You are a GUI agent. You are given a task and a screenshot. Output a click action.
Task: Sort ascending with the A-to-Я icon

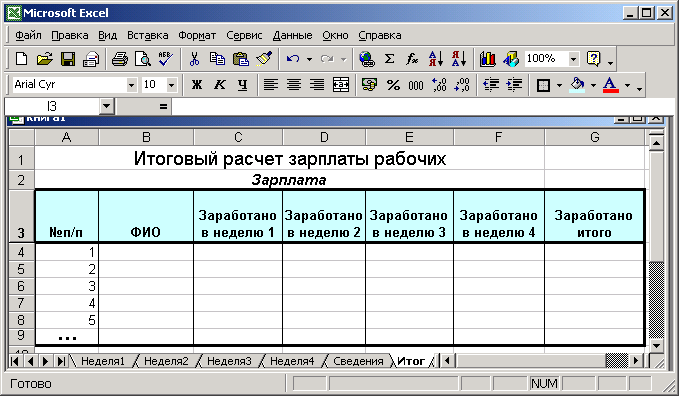click(x=436, y=59)
